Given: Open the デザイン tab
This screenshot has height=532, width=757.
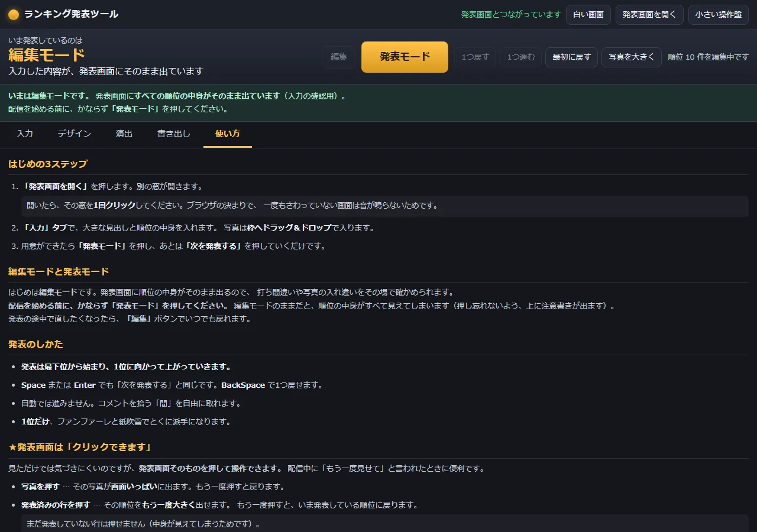Looking at the screenshot, I should (x=75, y=134).
